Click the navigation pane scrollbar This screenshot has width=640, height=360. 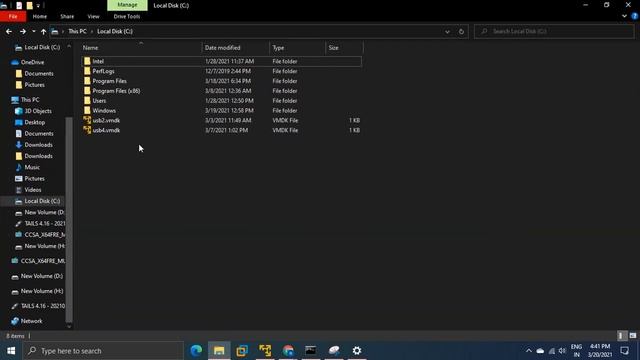(x=69, y=220)
